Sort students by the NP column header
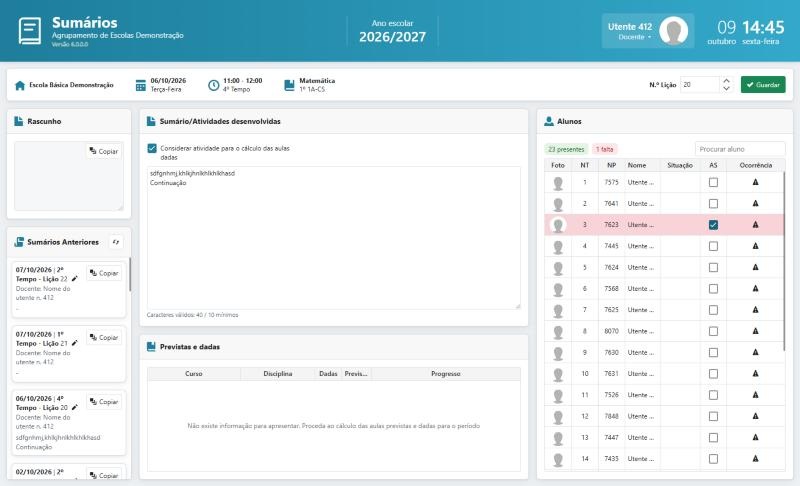This screenshot has width=800, height=486. 611,165
